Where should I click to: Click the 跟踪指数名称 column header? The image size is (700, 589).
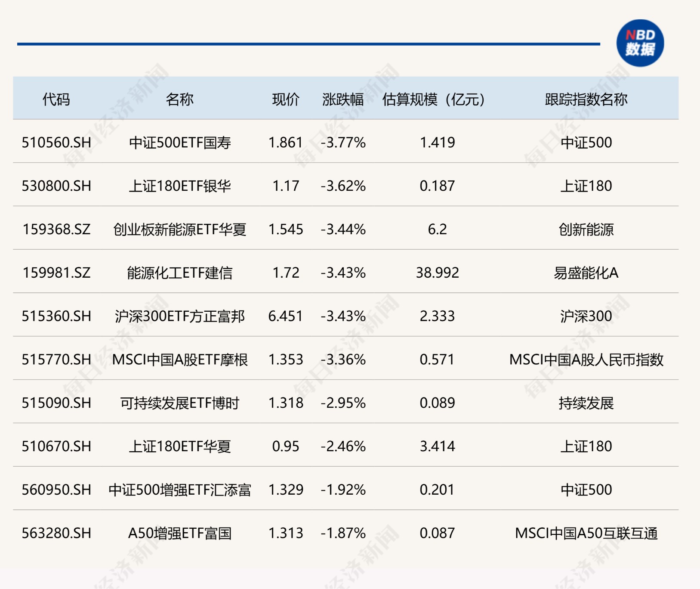click(x=586, y=99)
